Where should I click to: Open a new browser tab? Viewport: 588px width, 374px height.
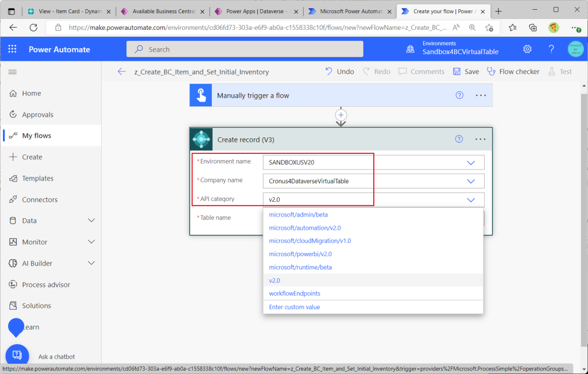click(x=498, y=11)
